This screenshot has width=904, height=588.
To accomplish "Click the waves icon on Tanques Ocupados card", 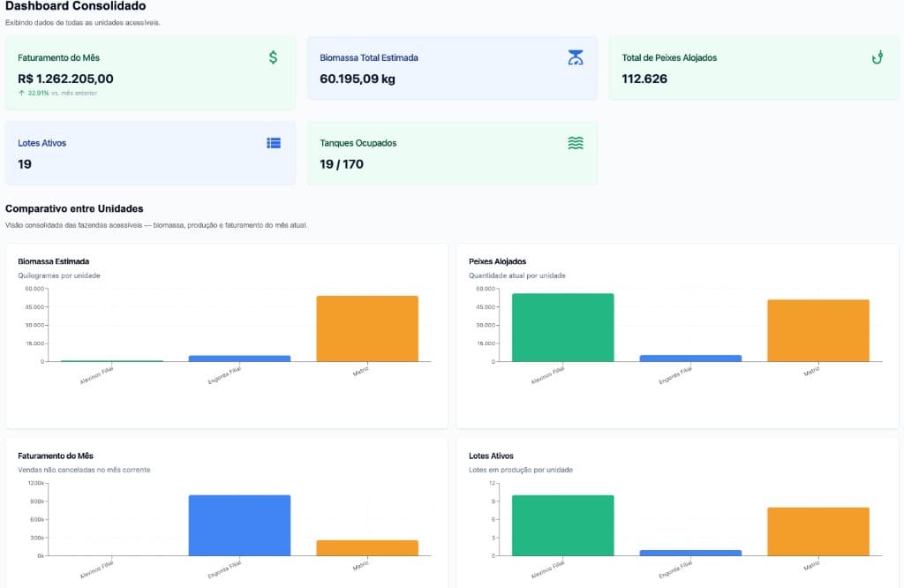I will (x=576, y=143).
